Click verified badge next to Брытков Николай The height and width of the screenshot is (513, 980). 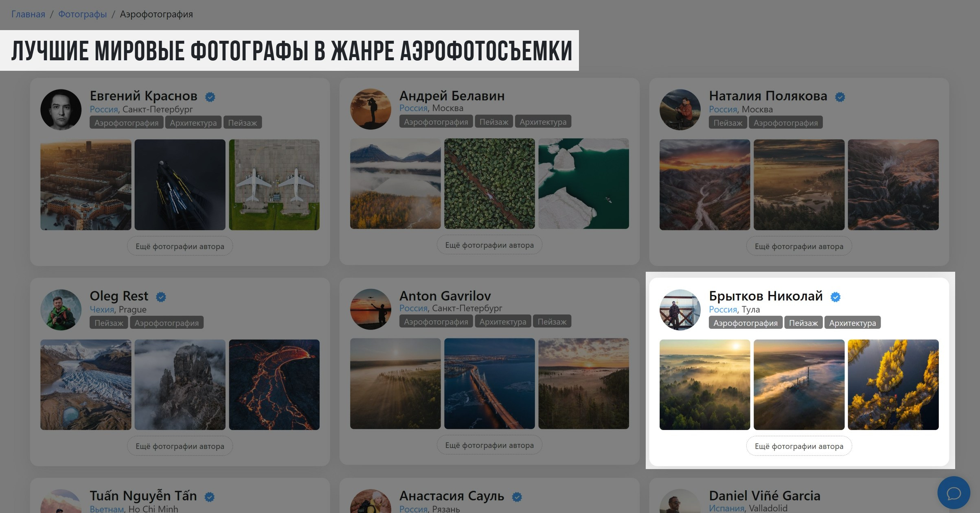(x=835, y=297)
